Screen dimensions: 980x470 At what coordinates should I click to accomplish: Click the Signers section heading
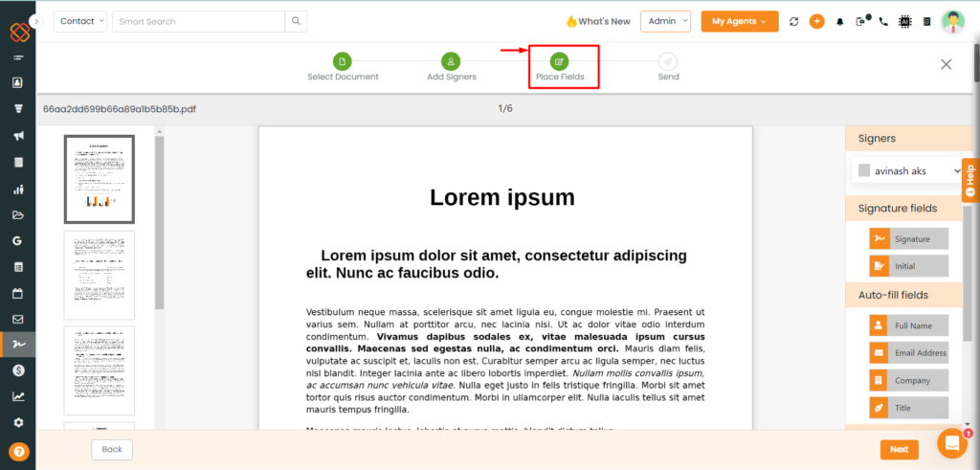click(x=877, y=139)
